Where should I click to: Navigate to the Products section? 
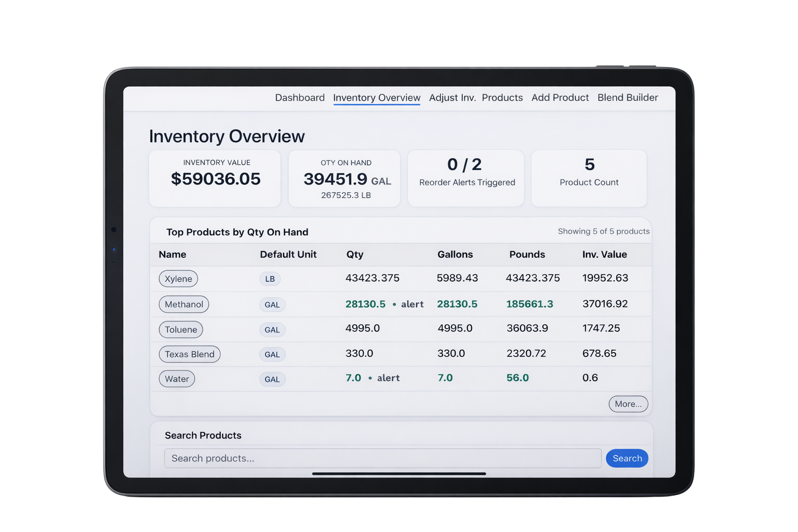point(502,98)
